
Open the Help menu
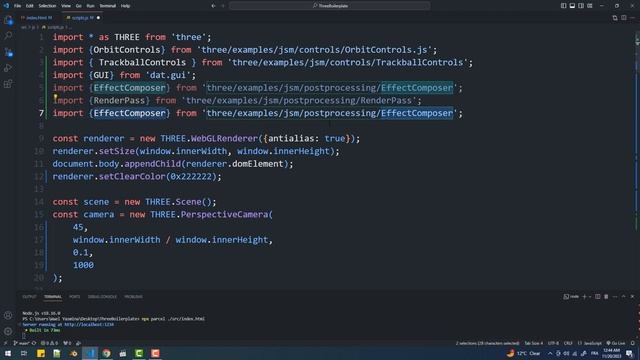coord(125,6)
